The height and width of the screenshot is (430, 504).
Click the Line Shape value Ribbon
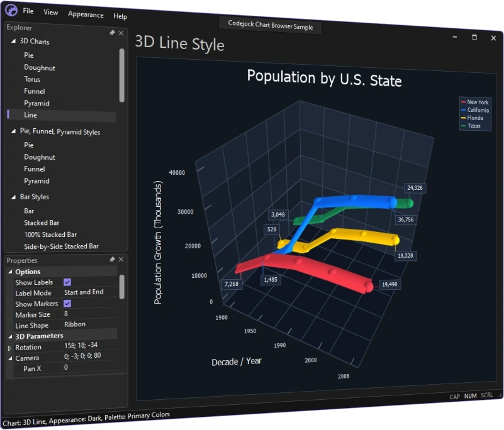tap(75, 324)
